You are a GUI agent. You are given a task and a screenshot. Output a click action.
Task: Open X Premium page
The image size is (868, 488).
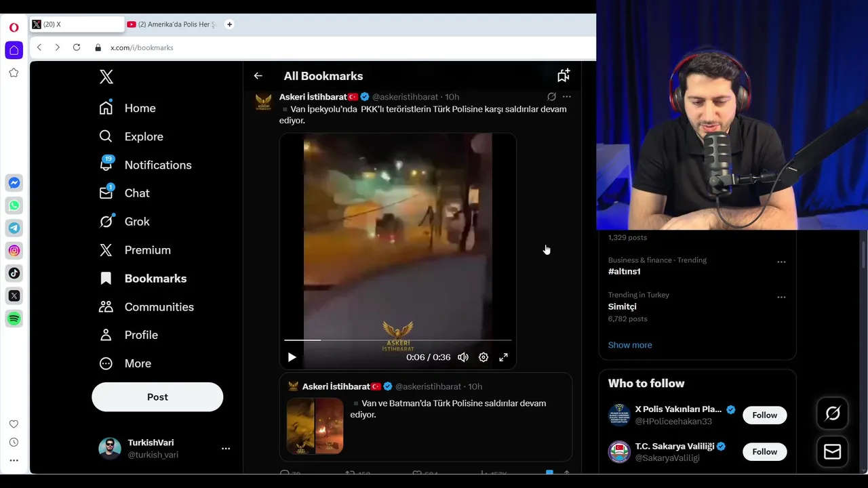[135, 250]
